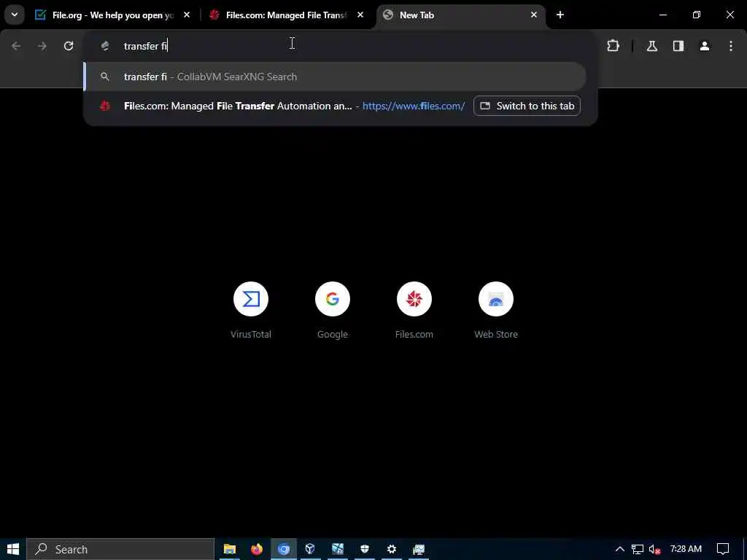Open the last taskbar app icon before tray

(419, 549)
